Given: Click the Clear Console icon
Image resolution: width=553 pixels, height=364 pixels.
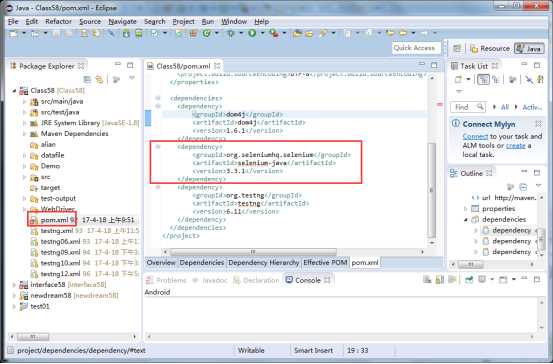Looking at the screenshot, I should tap(427, 280).
